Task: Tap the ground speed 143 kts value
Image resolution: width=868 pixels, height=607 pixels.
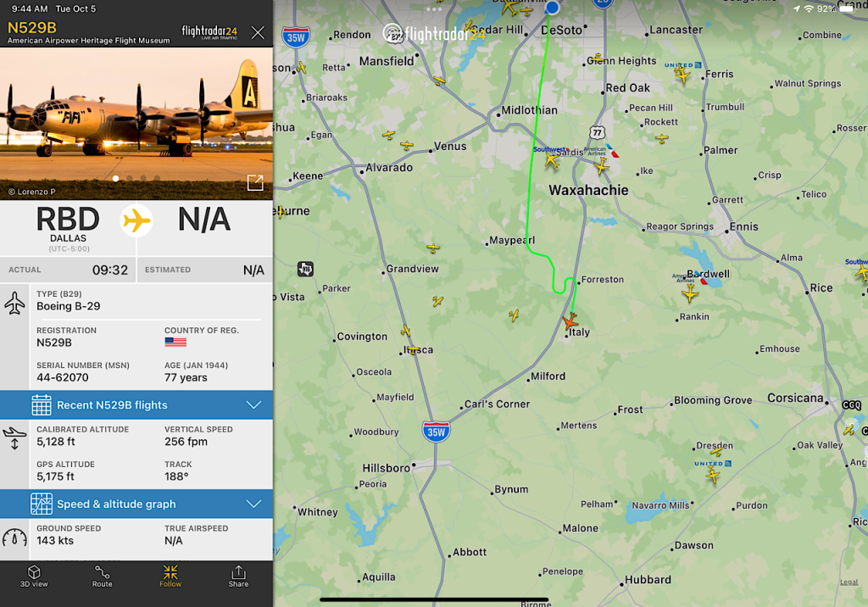Action: (55, 541)
